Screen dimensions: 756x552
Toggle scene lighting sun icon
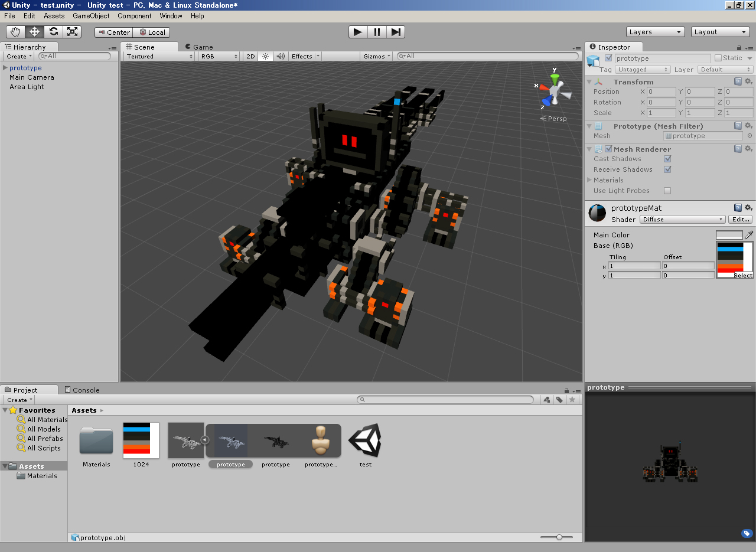tap(265, 56)
